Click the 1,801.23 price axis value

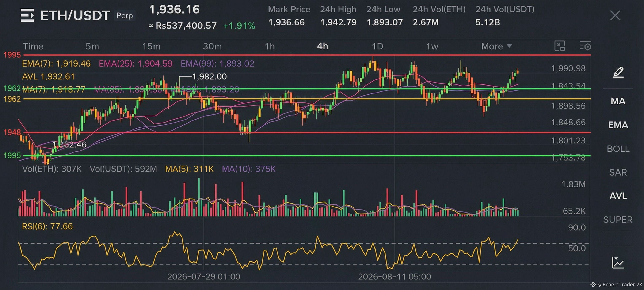click(568, 140)
